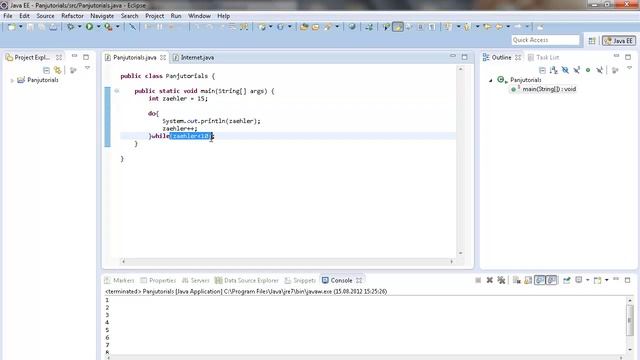The width and height of the screenshot is (640, 360).
Task: Click Remove All Terminated Launches double-X icon
Action: pos(501,280)
